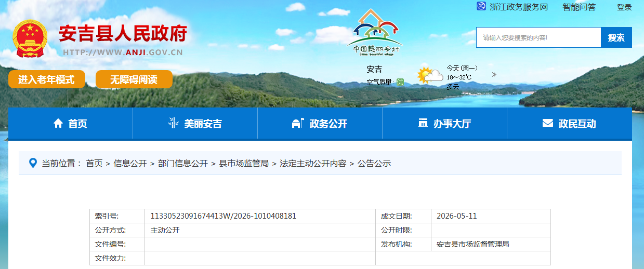Open the 政民互动 menu tab
This screenshot has width=644, height=269.
569,124
